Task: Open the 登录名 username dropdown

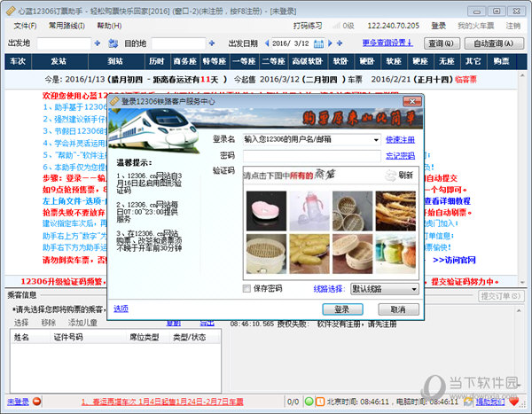Action: pyautogui.click(x=376, y=139)
